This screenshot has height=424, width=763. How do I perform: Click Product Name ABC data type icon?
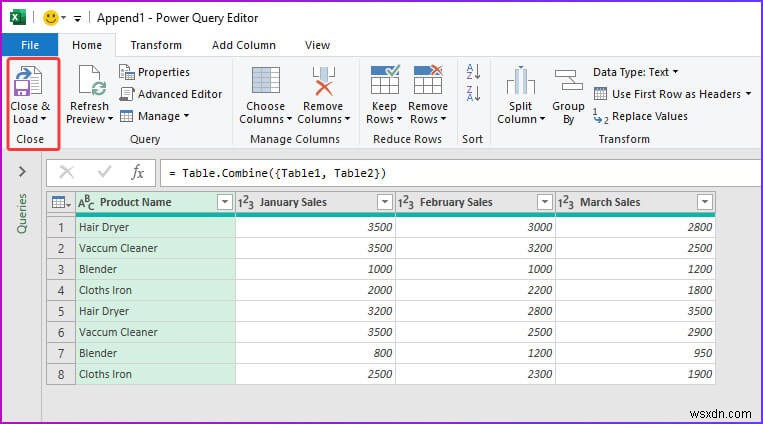pos(86,202)
